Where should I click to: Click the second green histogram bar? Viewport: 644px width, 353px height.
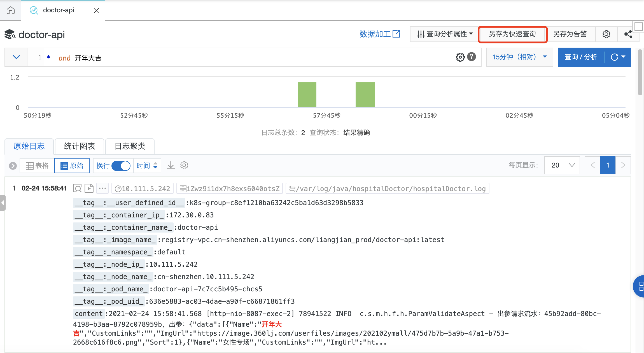tap(365, 95)
